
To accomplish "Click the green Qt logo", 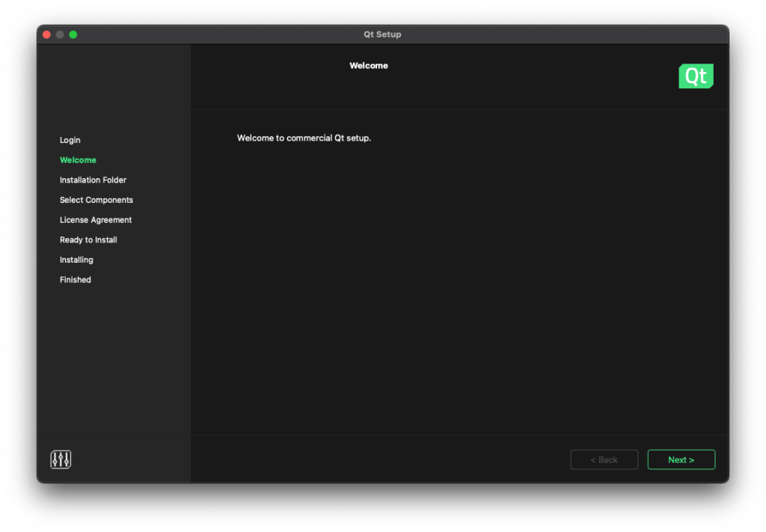I will coord(696,76).
